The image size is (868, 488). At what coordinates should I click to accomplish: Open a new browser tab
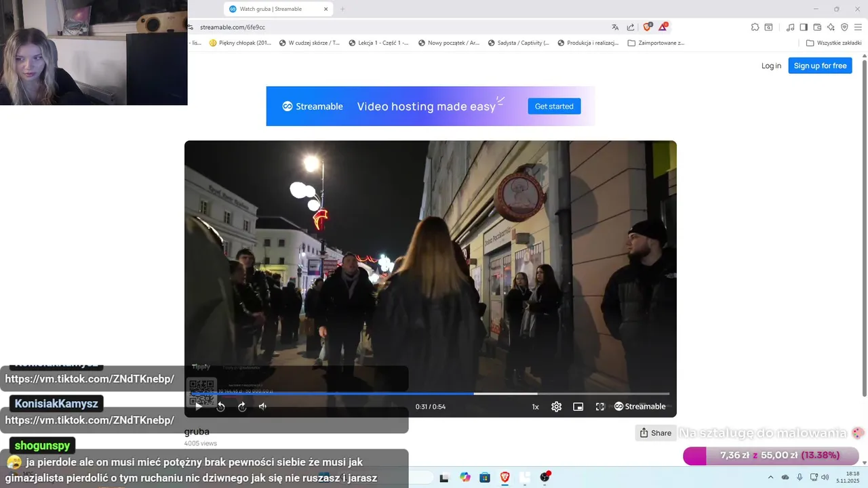342,9
